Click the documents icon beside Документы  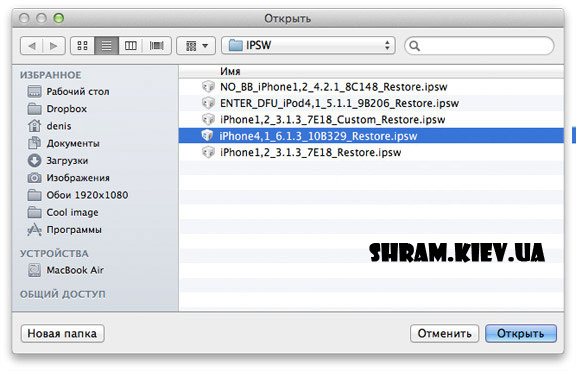tap(35, 143)
